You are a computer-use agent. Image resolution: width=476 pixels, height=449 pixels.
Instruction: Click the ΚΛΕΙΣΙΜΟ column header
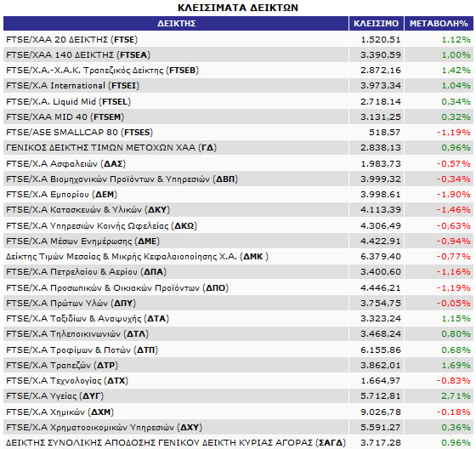click(377, 24)
